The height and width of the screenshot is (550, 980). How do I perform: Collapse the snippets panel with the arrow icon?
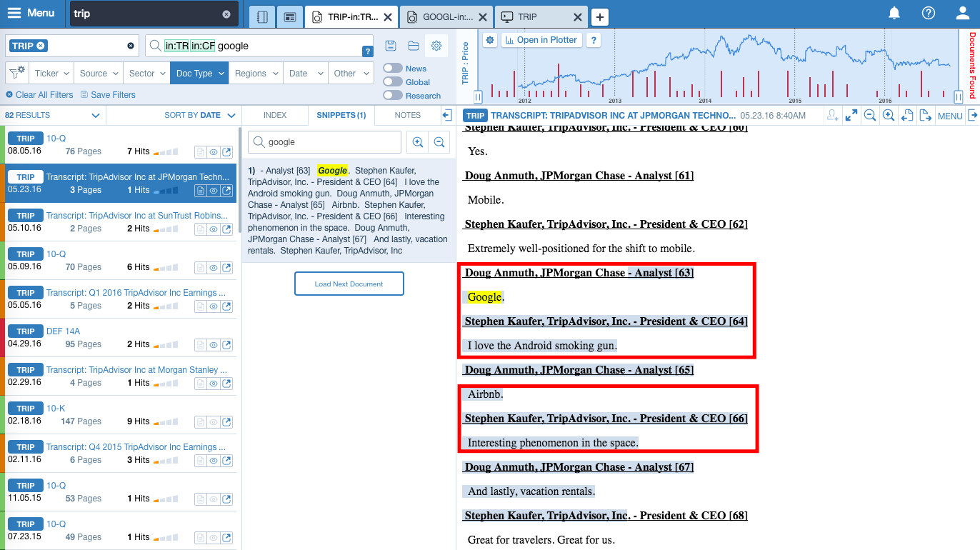pos(447,115)
